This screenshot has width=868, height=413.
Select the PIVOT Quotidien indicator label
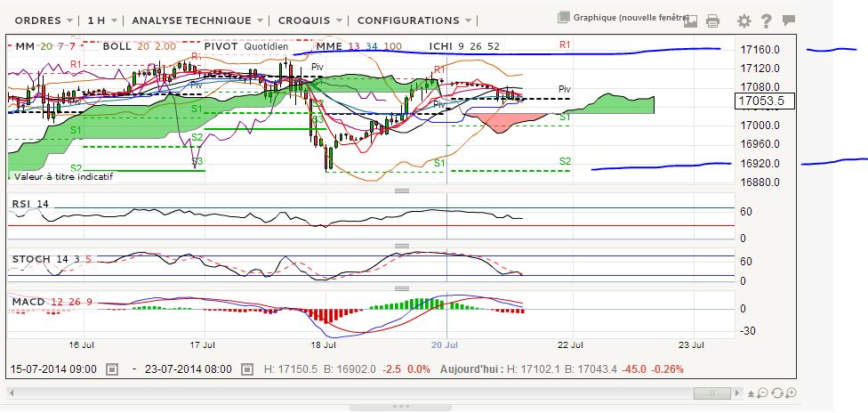(246, 46)
